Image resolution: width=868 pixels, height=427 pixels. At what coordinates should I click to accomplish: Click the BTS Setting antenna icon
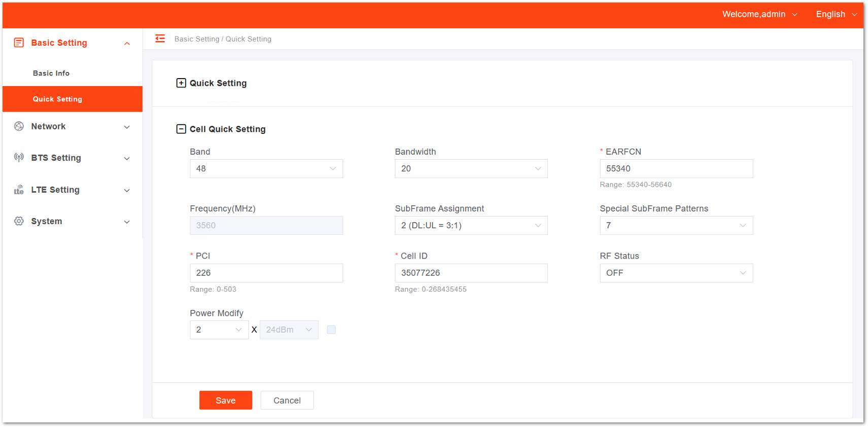coord(19,158)
